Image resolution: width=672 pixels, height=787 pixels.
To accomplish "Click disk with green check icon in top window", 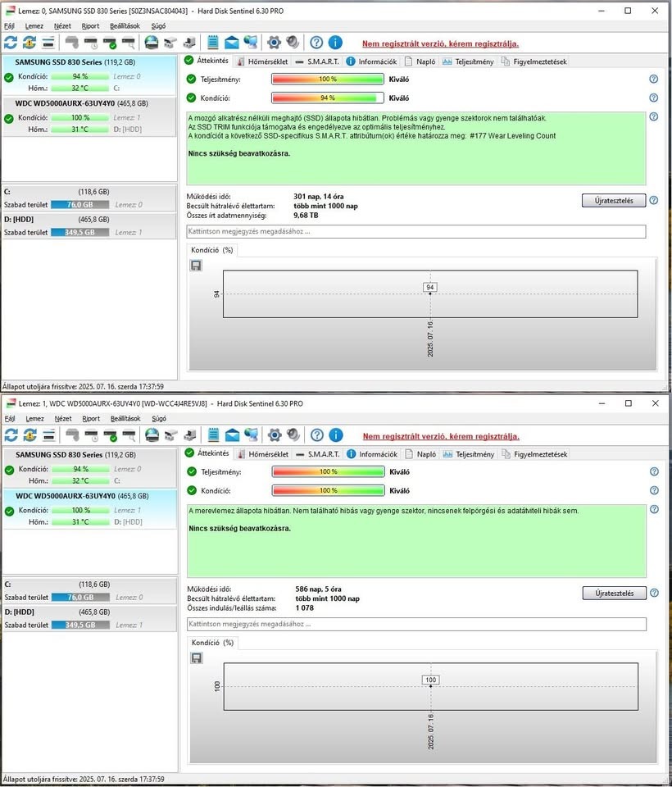I will (110, 43).
